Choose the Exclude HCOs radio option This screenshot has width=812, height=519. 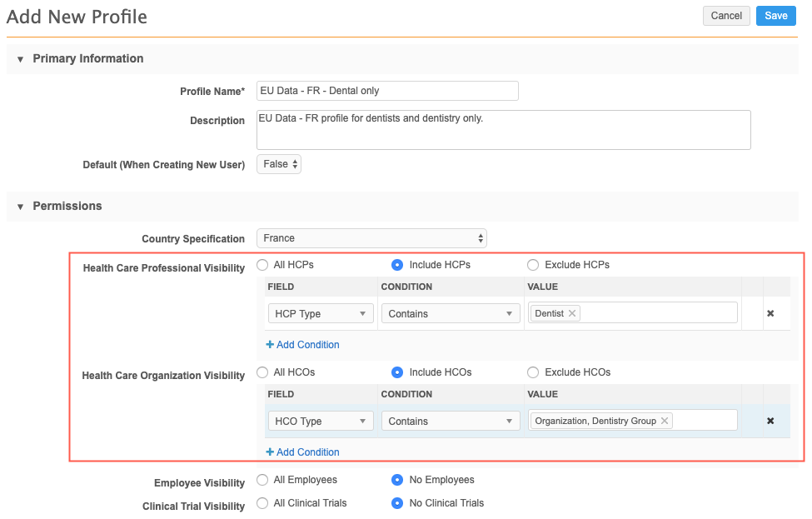[x=533, y=372]
